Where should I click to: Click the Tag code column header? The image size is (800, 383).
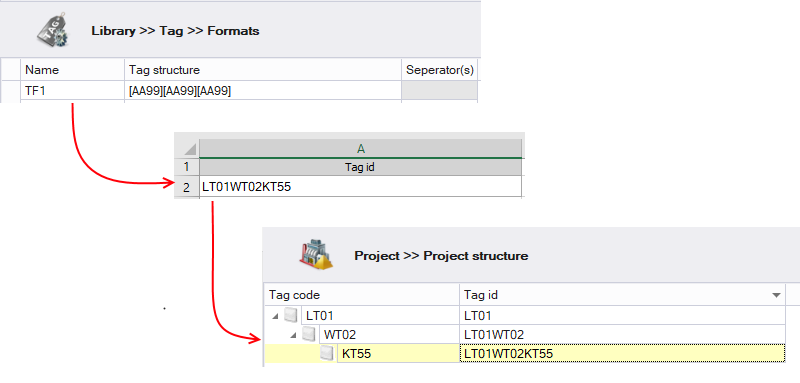pos(362,295)
